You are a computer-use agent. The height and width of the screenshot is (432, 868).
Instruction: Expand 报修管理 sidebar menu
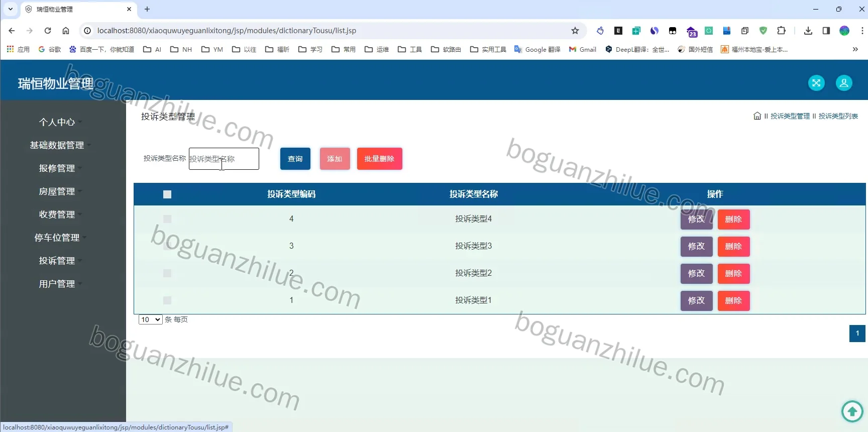tap(57, 168)
